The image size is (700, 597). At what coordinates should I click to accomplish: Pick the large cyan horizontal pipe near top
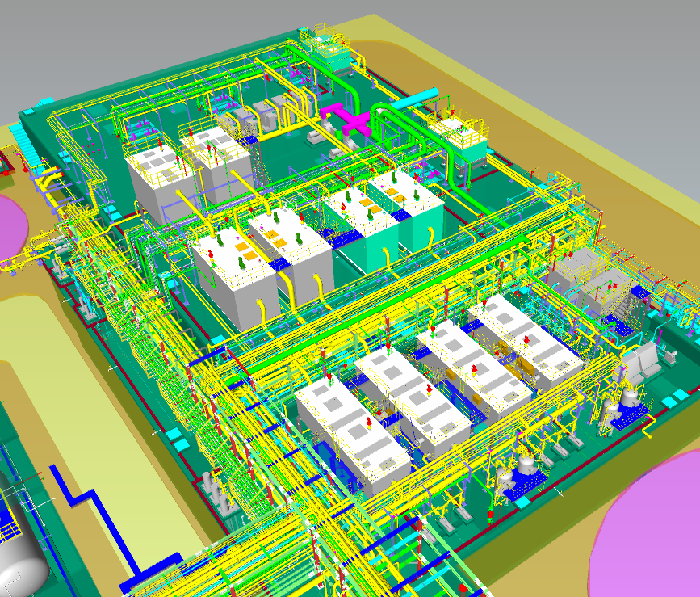tap(414, 99)
